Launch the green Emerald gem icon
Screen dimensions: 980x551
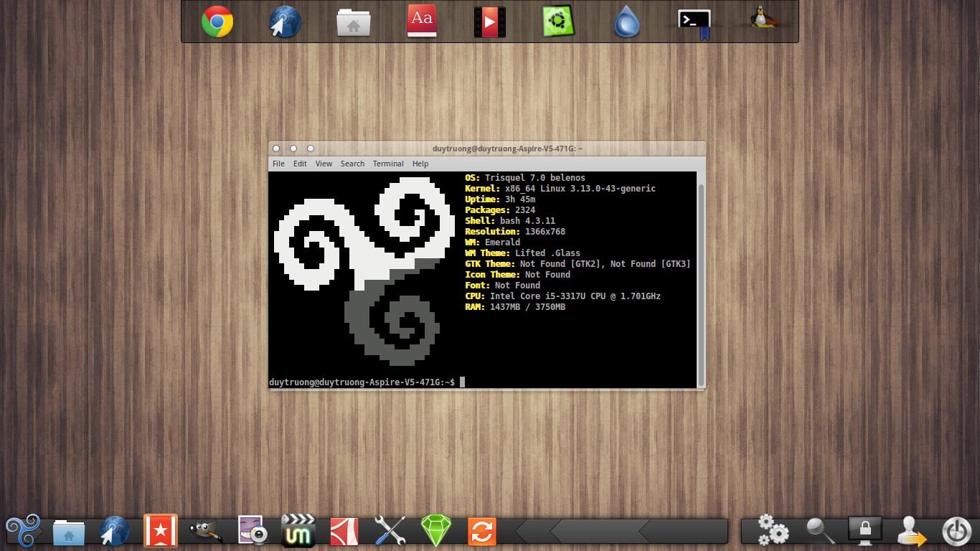435,532
